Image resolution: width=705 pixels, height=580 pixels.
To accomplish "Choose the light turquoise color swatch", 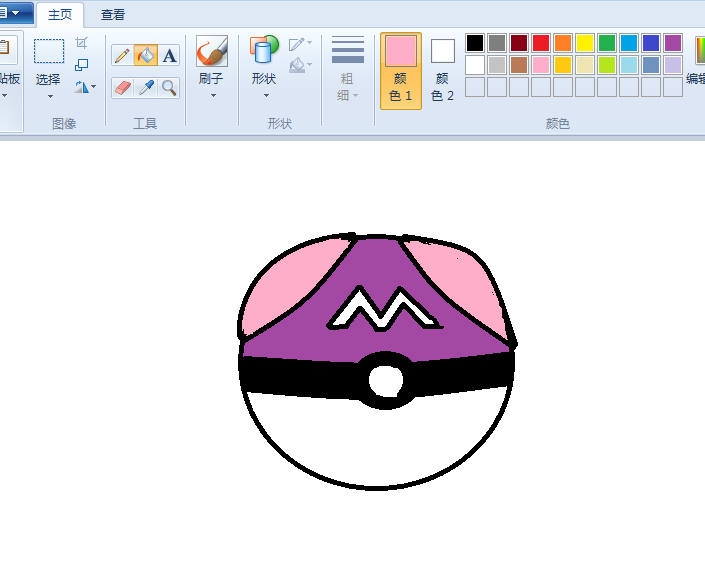I will tap(629, 65).
